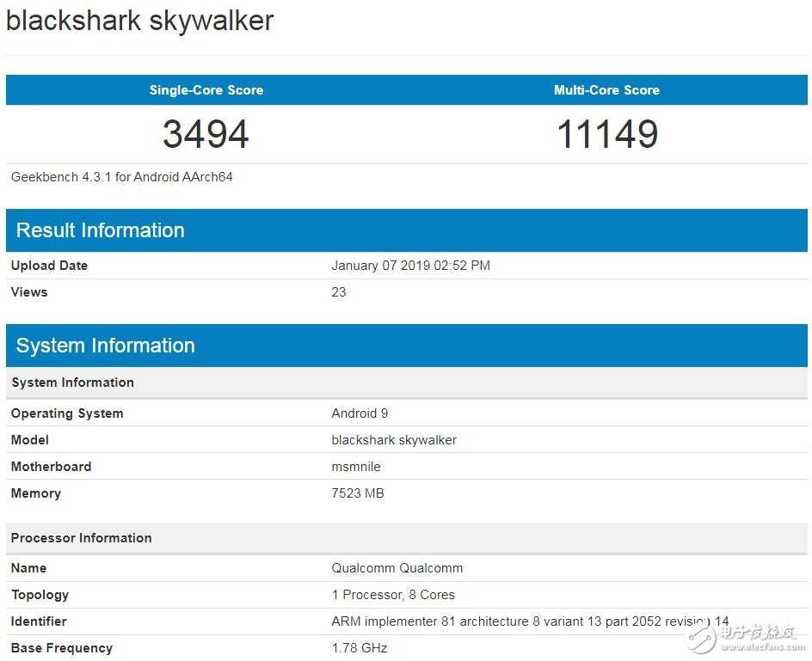Click the blue System Information section header
The width and height of the screenshot is (812, 661).
coord(106,346)
